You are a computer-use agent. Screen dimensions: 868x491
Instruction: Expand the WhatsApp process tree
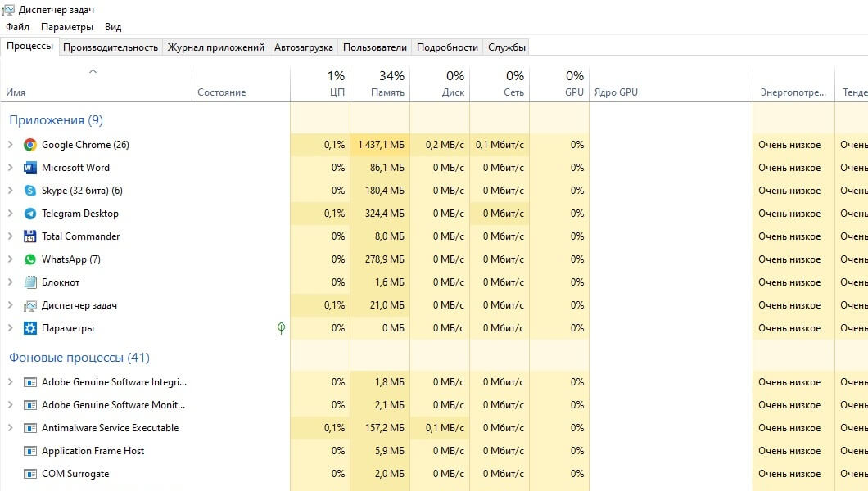tap(10, 259)
